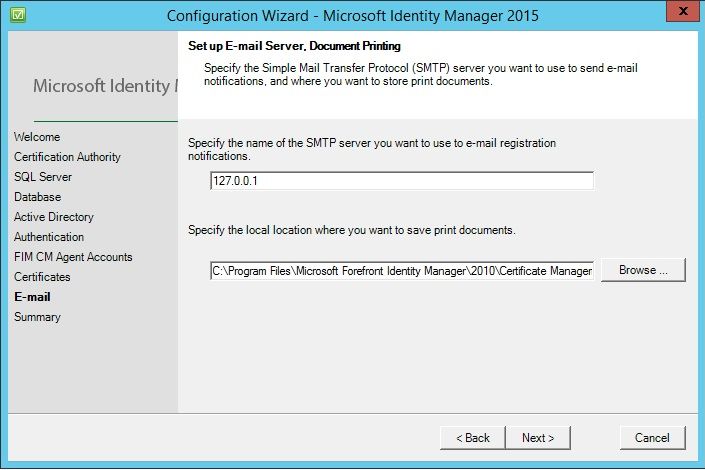Click 'Specify the name of the SMTP server' label

pyautogui.click(x=372, y=149)
